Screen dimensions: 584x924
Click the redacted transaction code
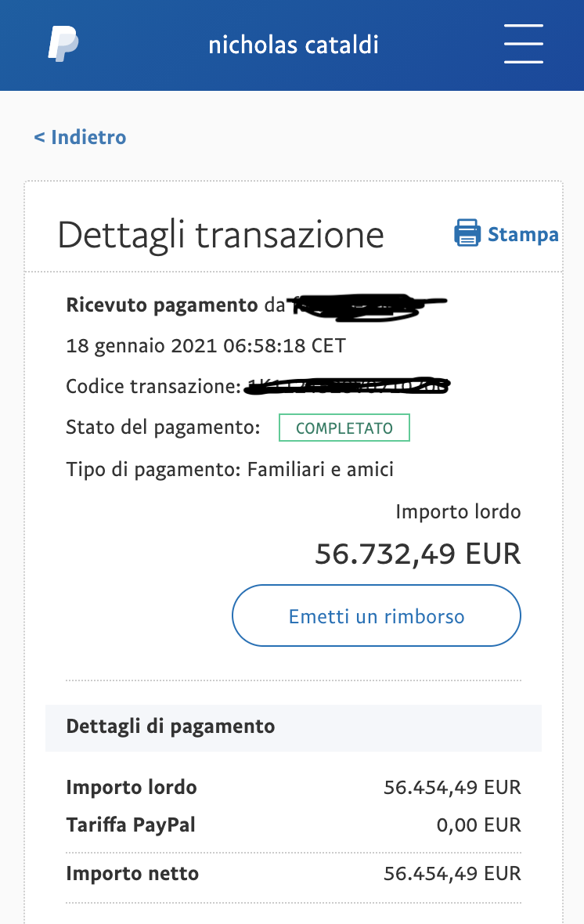[348, 386]
